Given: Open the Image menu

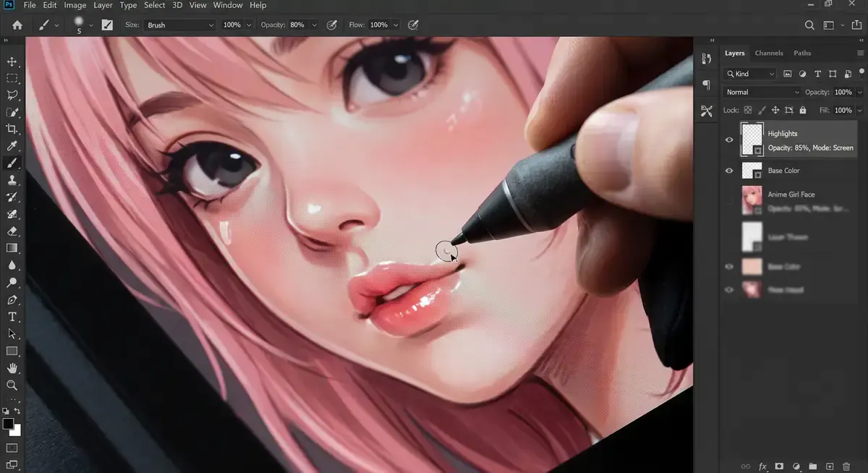Looking at the screenshot, I should (x=75, y=5).
